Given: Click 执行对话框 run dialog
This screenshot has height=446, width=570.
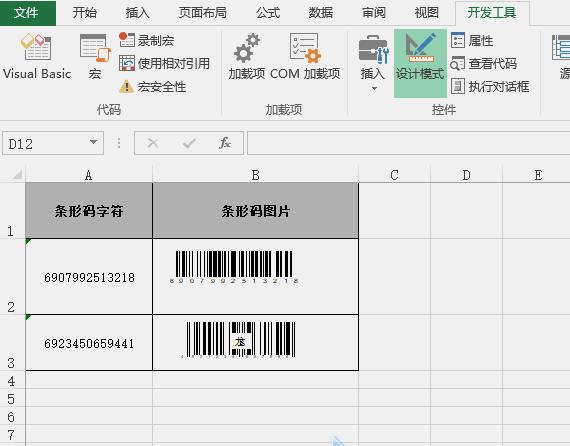Looking at the screenshot, I should click(x=490, y=87).
